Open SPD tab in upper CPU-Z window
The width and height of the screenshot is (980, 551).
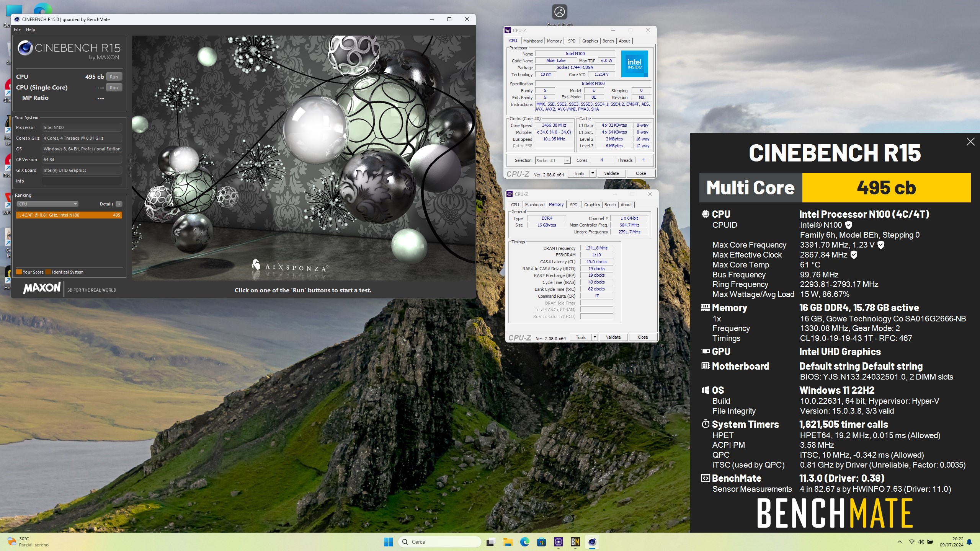572,41
